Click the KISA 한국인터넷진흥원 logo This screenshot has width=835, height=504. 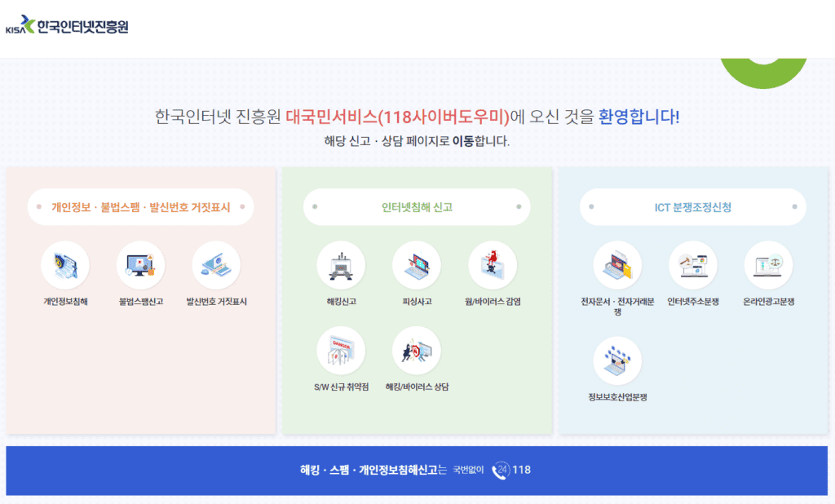67,25
